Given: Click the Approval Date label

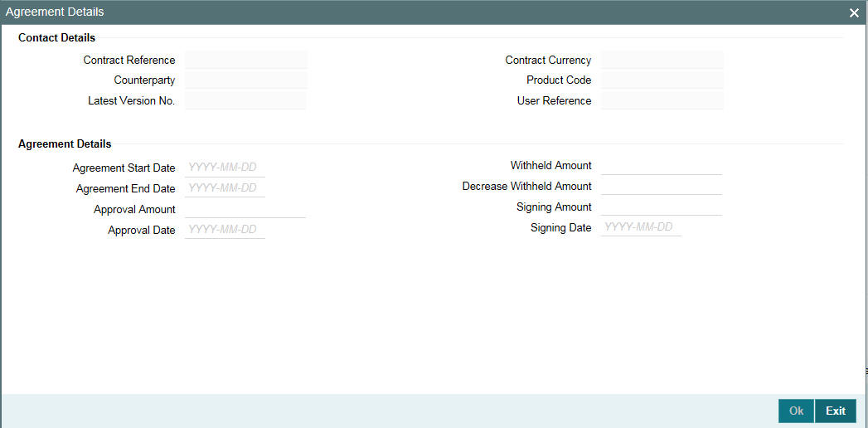Looking at the screenshot, I should 142,231.
